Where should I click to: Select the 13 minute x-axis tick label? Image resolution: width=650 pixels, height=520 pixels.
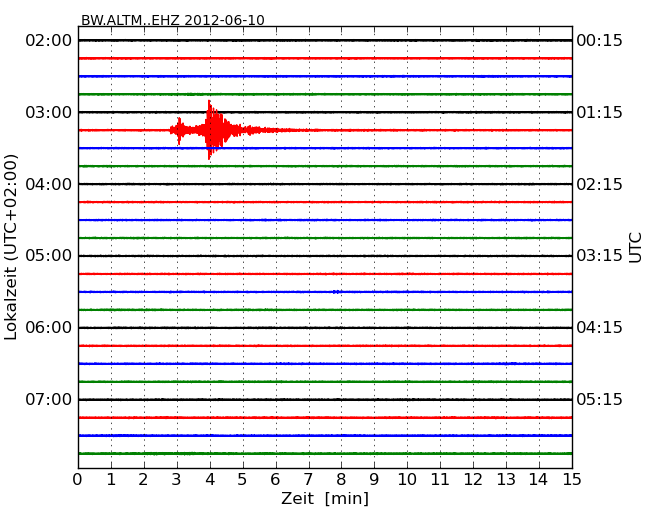506,479
